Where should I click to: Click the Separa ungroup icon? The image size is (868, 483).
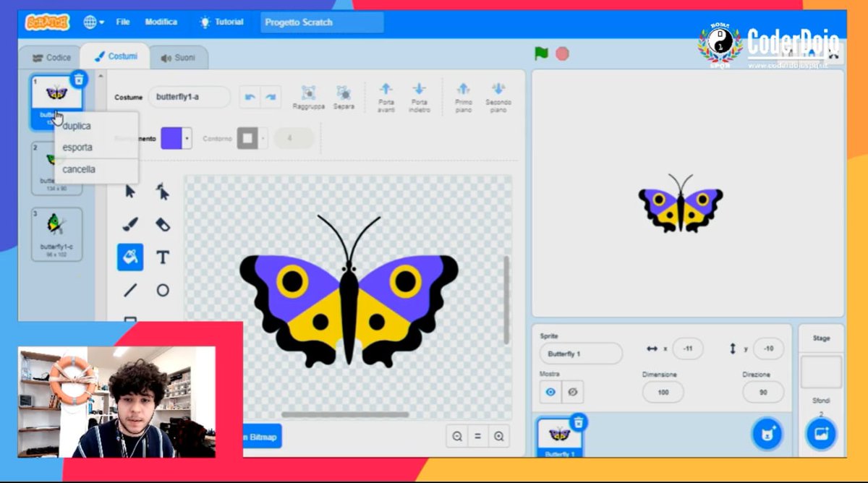pos(344,93)
